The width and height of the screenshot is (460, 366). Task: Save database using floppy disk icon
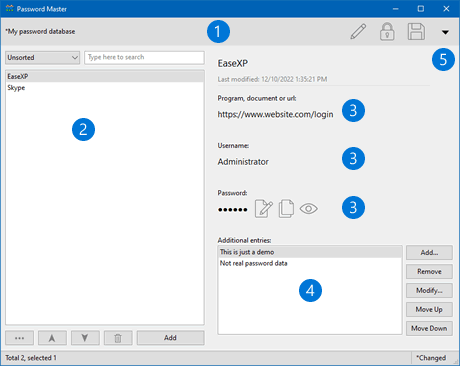pos(416,32)
